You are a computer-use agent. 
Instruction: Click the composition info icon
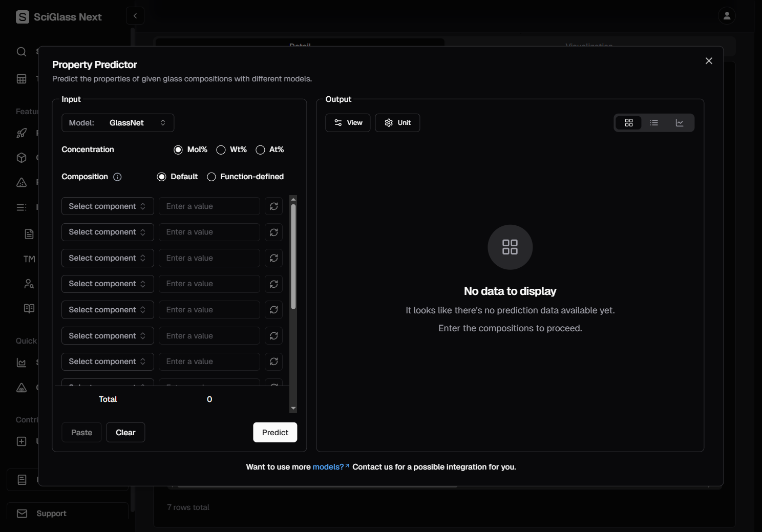pos(117,177)
